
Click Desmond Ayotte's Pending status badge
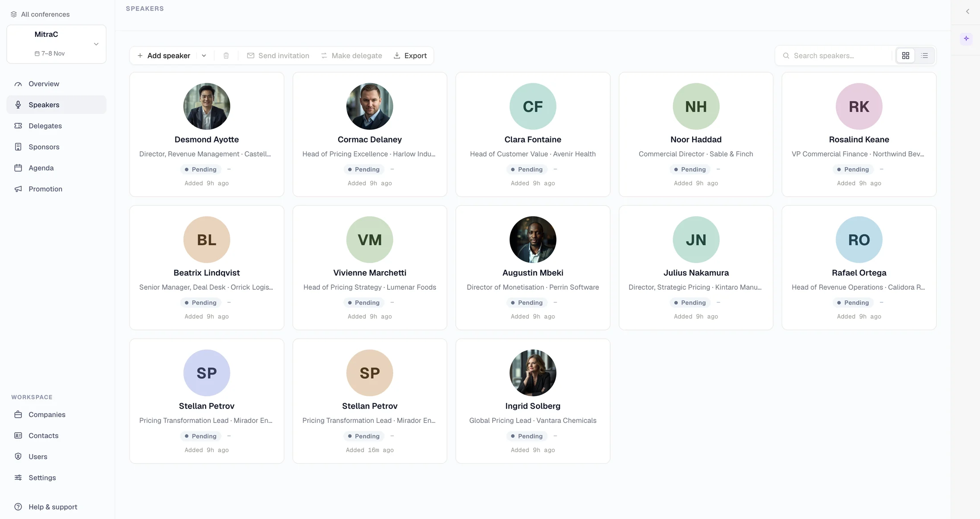[200, 169]
